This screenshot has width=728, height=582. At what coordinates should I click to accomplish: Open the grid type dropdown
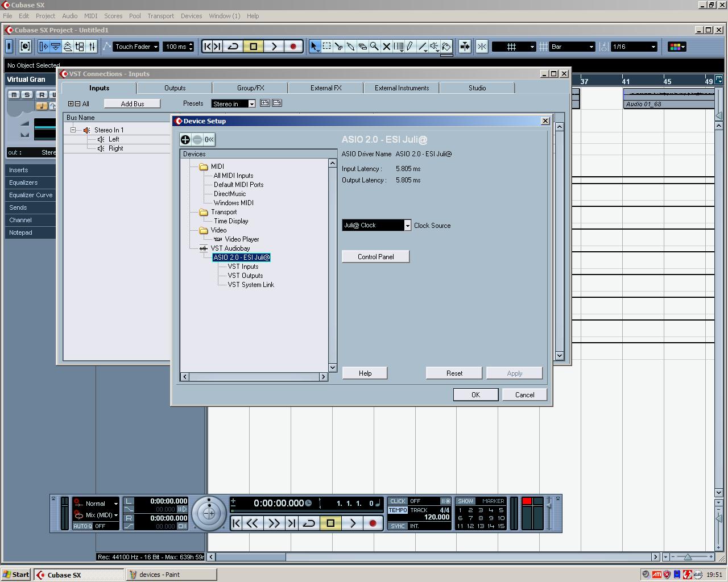514,47
